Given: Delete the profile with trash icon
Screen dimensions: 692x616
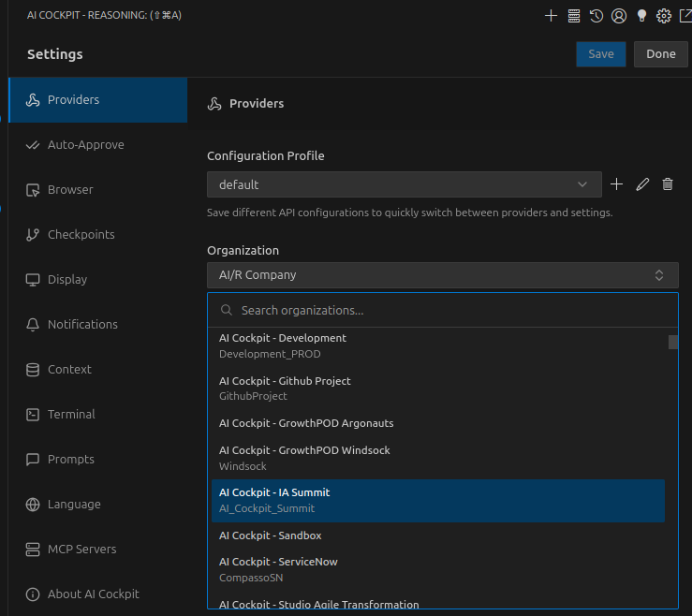Looking at the screenshot, I should [668, 184].
